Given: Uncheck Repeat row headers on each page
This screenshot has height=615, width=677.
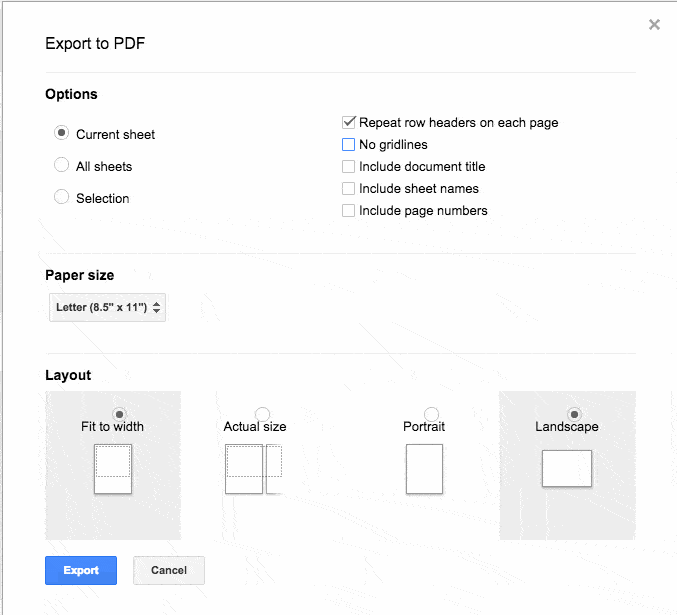Looking at the screenshot, I should [x=348, y=122].
